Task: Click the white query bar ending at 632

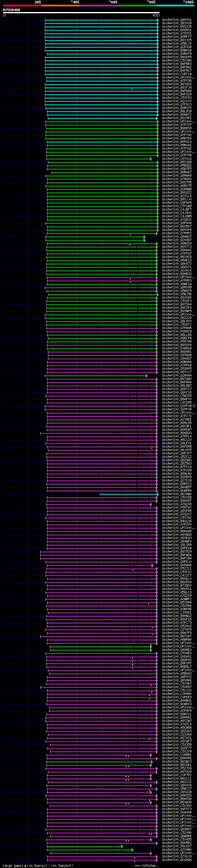Action: point(81,13)
